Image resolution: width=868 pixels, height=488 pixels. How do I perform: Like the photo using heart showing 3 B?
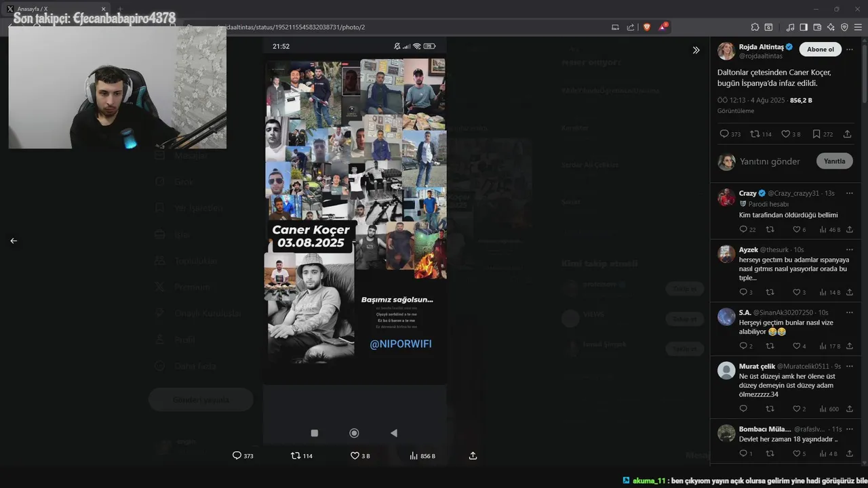[x=360, y=456]
